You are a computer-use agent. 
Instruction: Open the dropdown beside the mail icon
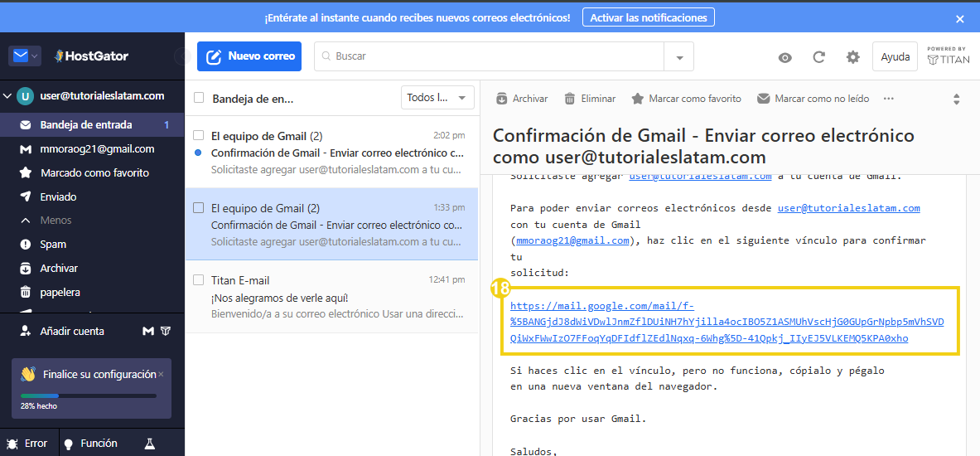pyautogui.click(x=34, y=56)
